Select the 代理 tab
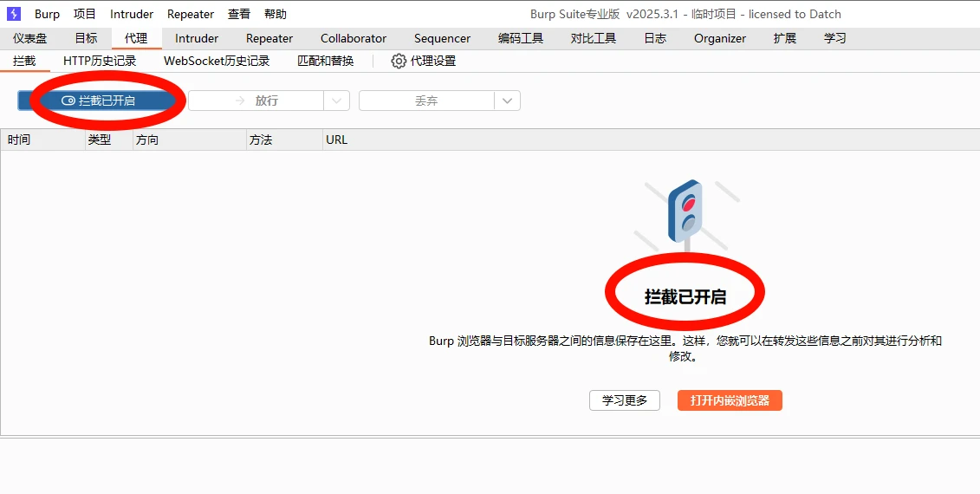 pyautogui.click(x=136, y=38)
